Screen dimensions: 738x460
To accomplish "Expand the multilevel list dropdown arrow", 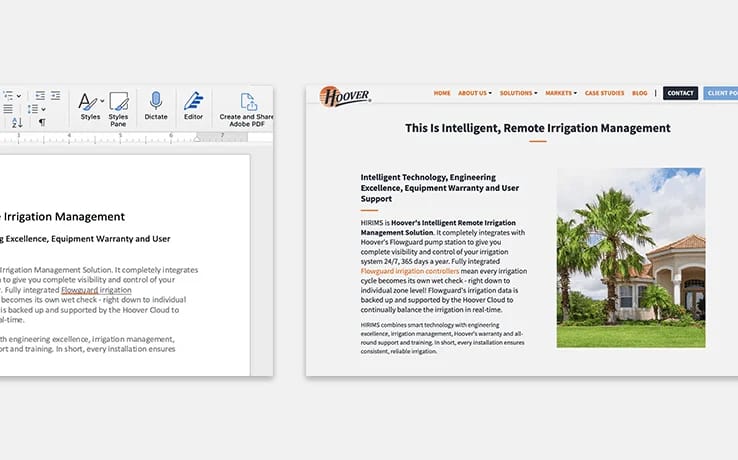I will point(19,96).
